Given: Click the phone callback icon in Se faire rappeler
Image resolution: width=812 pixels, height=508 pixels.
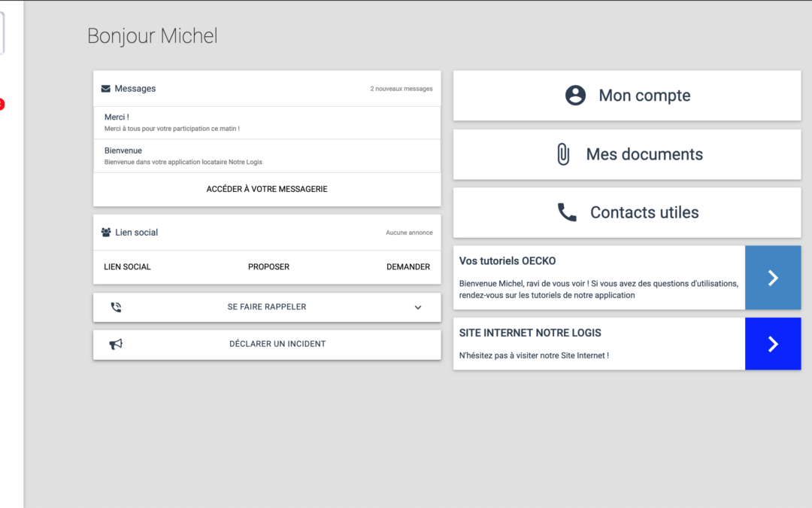Looking at the screenshot, I should [116, 307].
